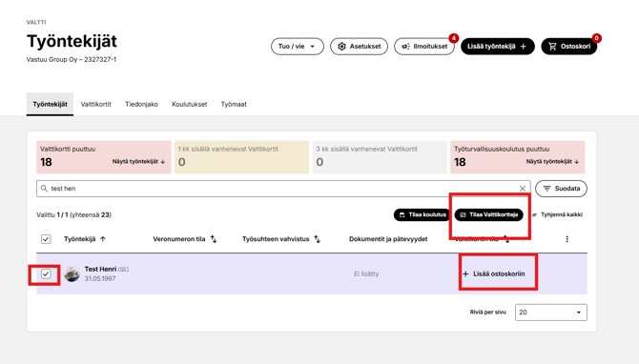Uncheck the Test Henri row checkbox

click(x=46, y=274)
